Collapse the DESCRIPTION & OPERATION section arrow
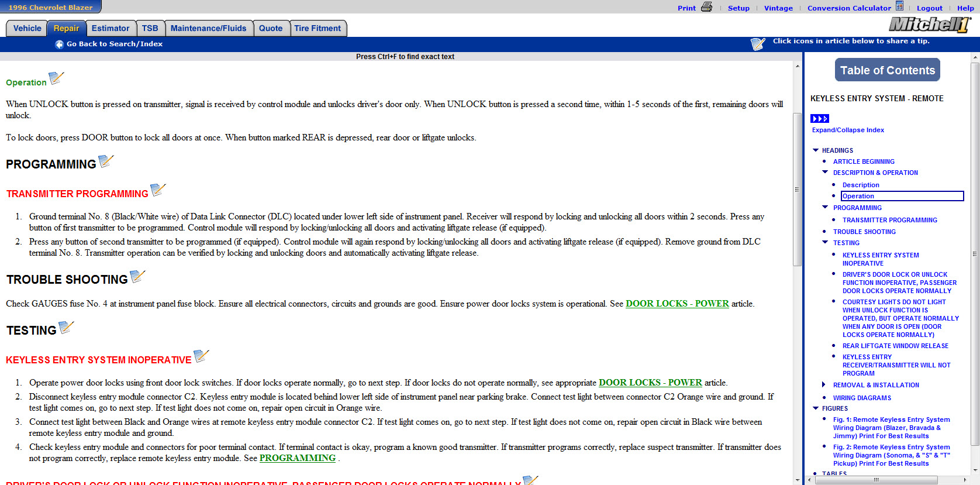980x485 pixels. [825, 172]
